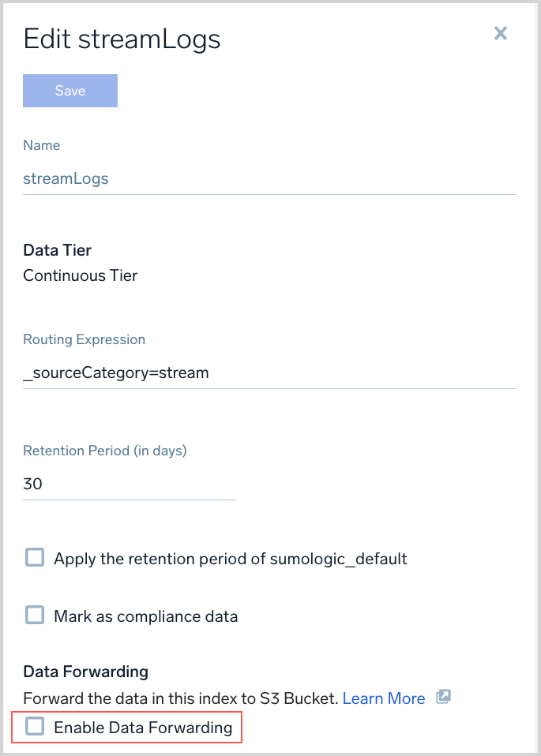The width and height of the screenshot is (541, 756).
Task: Check the Mark as compliance data box
Action: tap(35, 615)
